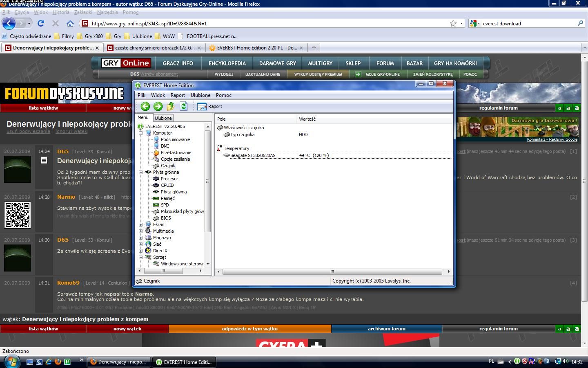Expand the Ekran tree node
588x368 pixels.
(141, 224)
